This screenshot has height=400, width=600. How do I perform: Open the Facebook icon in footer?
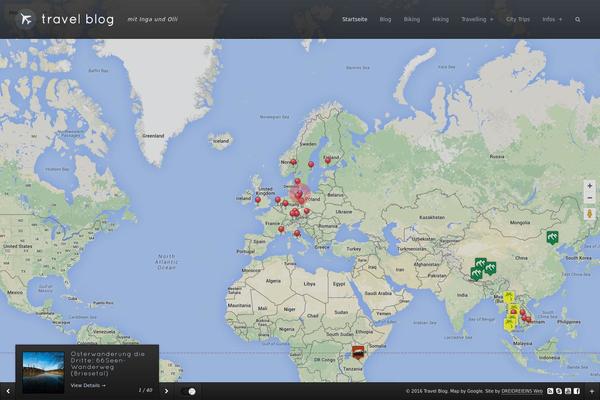(x=577, y=391)
